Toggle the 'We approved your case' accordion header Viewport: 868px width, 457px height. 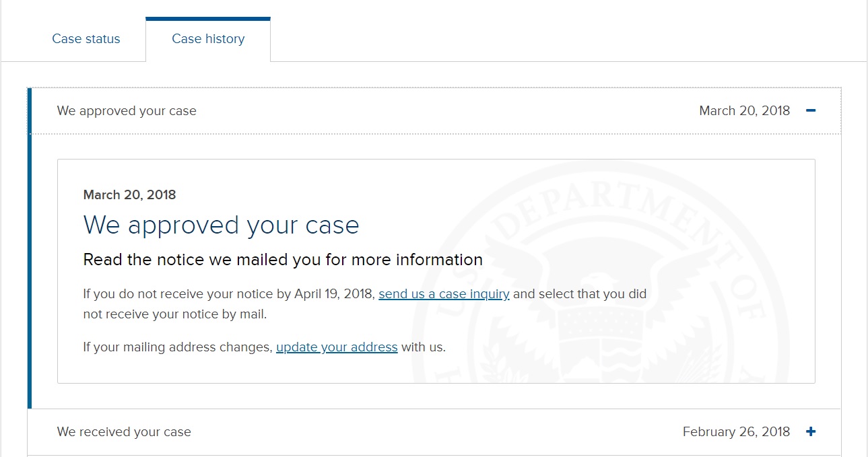(x=434, y=110)
